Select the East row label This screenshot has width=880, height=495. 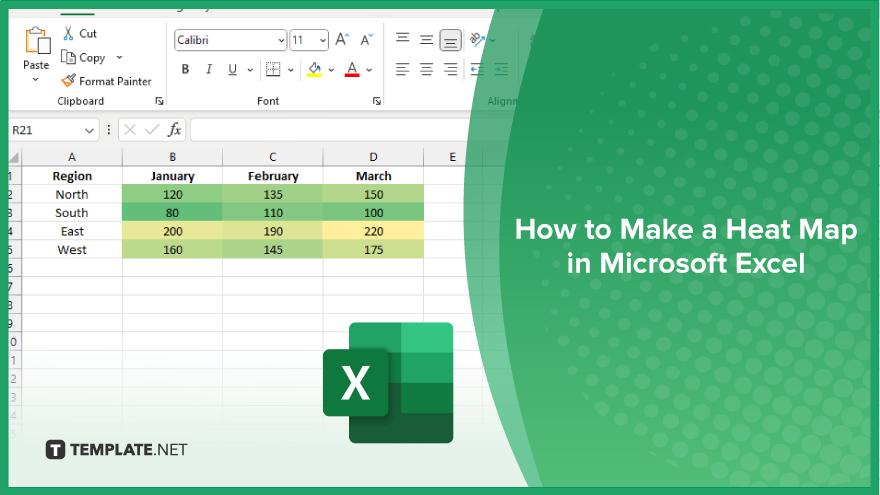(72, 231)
